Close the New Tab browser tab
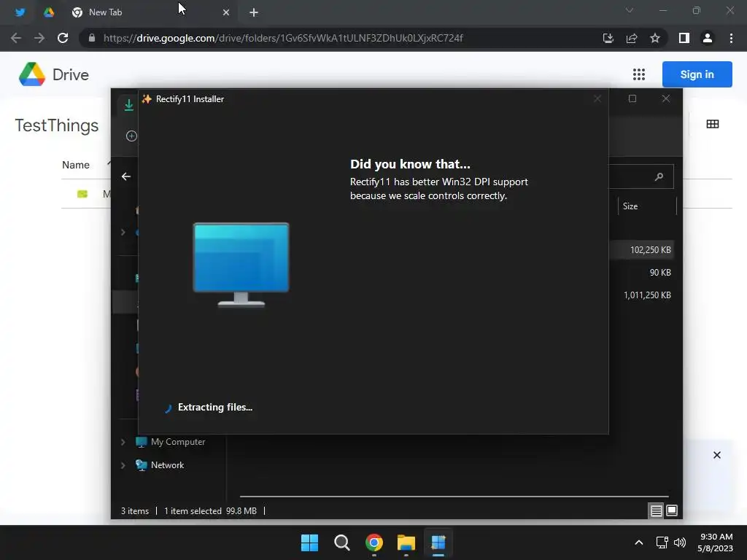747x560 pixels. (226, 12)
